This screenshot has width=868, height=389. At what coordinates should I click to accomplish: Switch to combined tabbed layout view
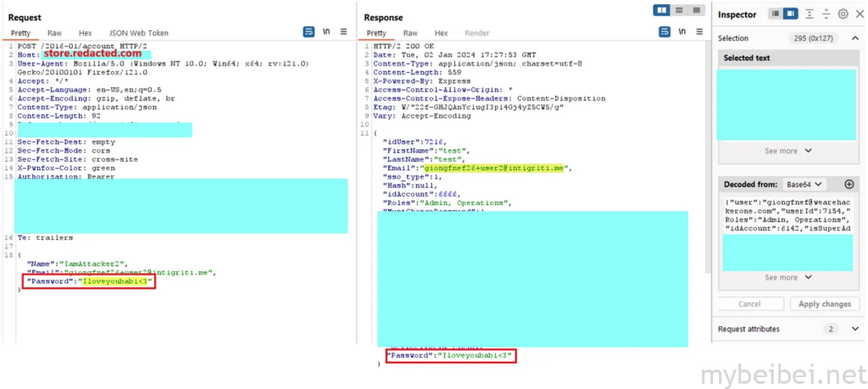coord(696,10)
